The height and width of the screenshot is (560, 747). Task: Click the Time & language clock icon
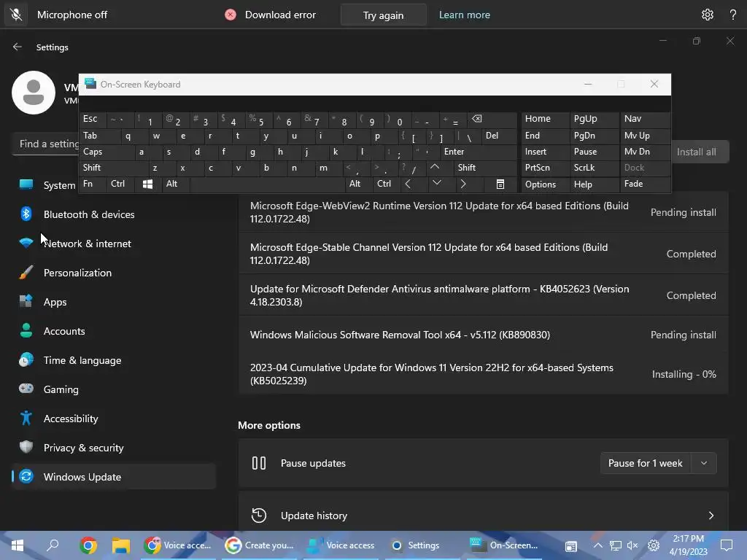[26, 360]
